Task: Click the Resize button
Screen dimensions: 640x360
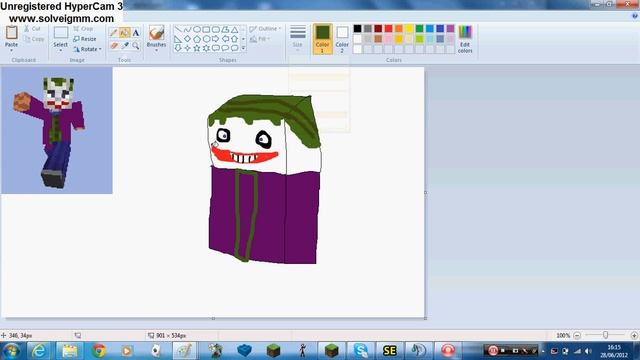Action: click(85, 39)
